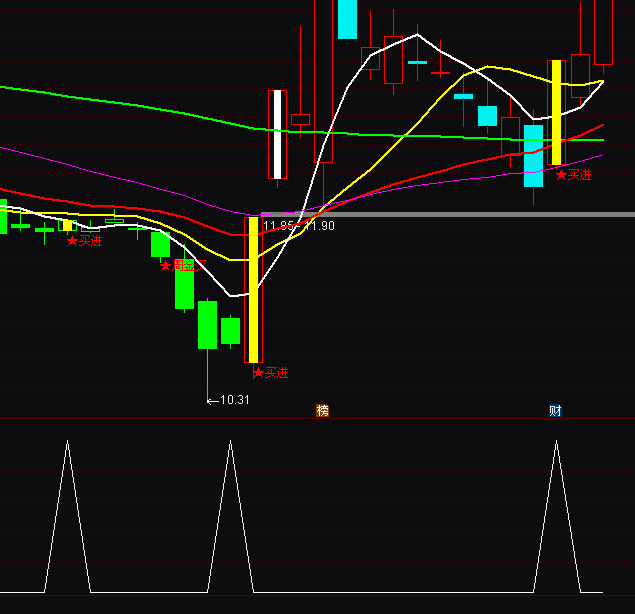Viewport: 635px width, 614px height.
Task: Click the second indicator spike peak
Action: [230, 441]
